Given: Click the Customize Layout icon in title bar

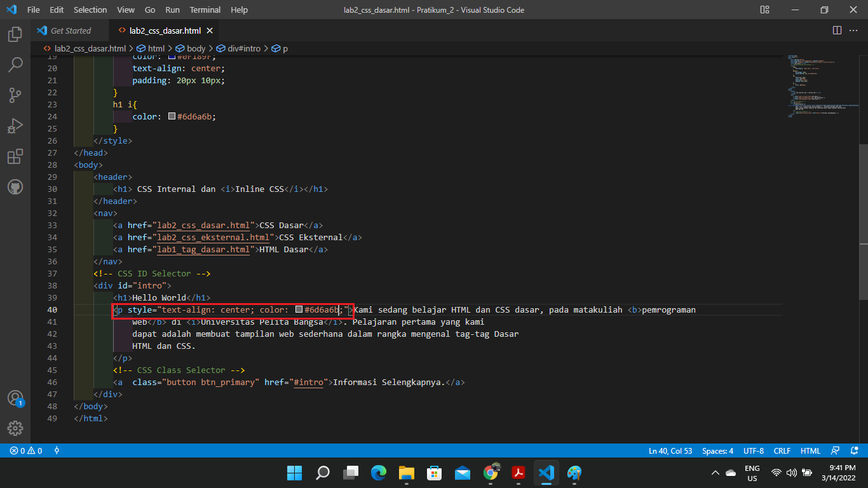Looking at the screenshot, I should pyautogui.click(x=764, y=10).
